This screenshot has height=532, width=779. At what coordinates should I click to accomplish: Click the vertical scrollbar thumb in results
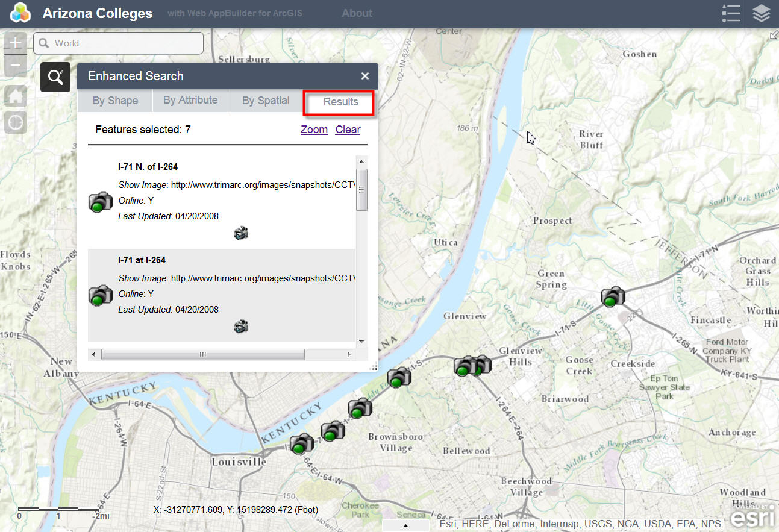[x=361, y=189]
